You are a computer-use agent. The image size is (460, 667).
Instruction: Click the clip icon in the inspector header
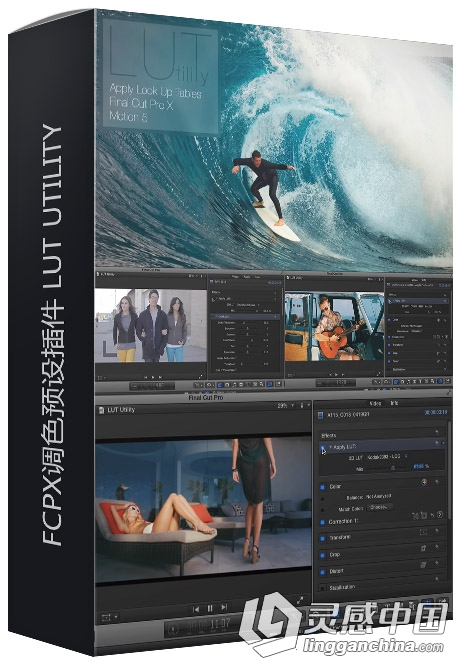(320, 415)
